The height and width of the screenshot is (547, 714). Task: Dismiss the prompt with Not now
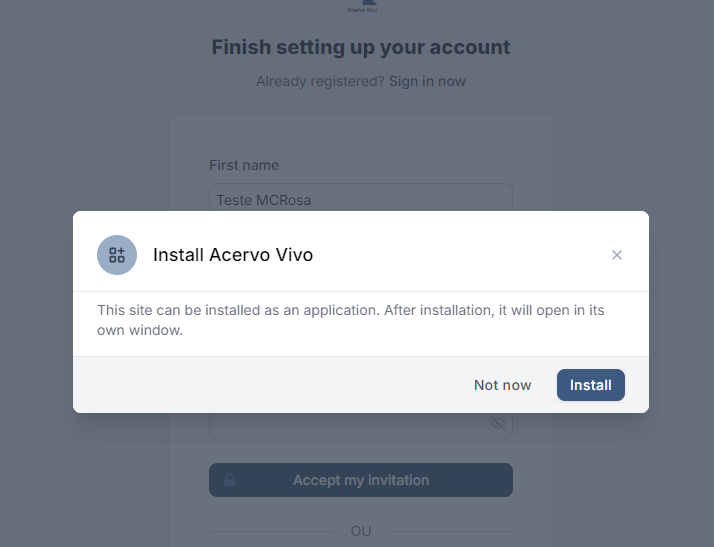[502, 385]
